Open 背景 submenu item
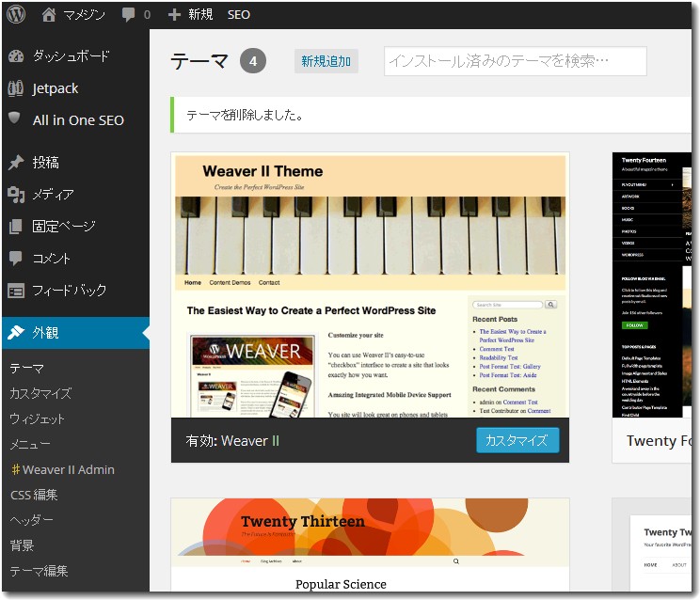This screenshot has width=700, height=600. point(22,545)
